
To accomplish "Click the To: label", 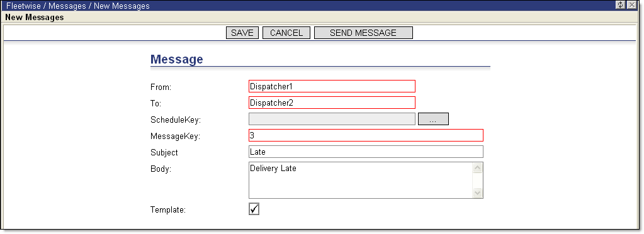I will 155,103.
